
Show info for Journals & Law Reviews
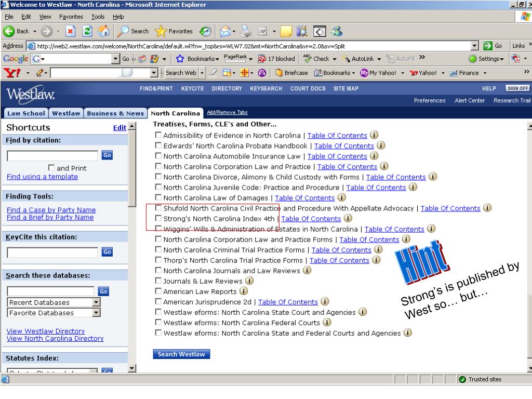tap(249, 281)
